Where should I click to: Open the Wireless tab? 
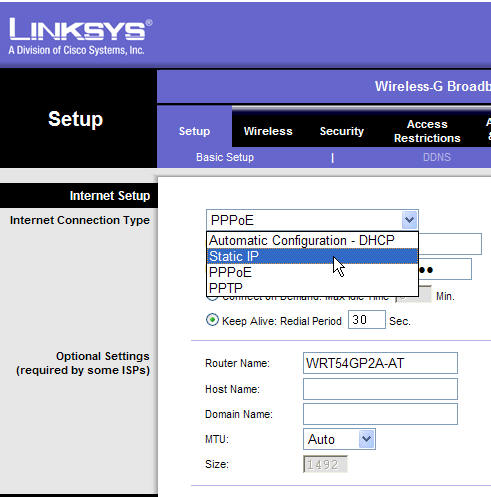click(x=268, y=131)
